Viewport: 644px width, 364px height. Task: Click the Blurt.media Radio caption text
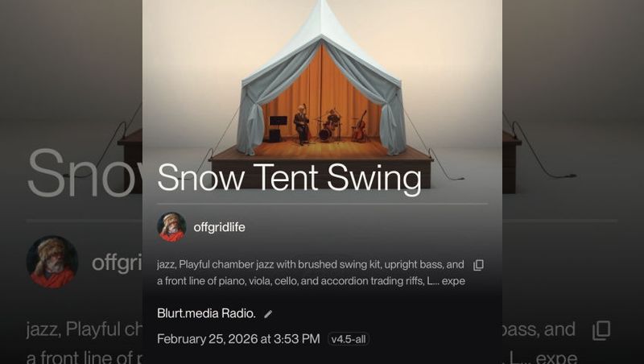[206, 313]
